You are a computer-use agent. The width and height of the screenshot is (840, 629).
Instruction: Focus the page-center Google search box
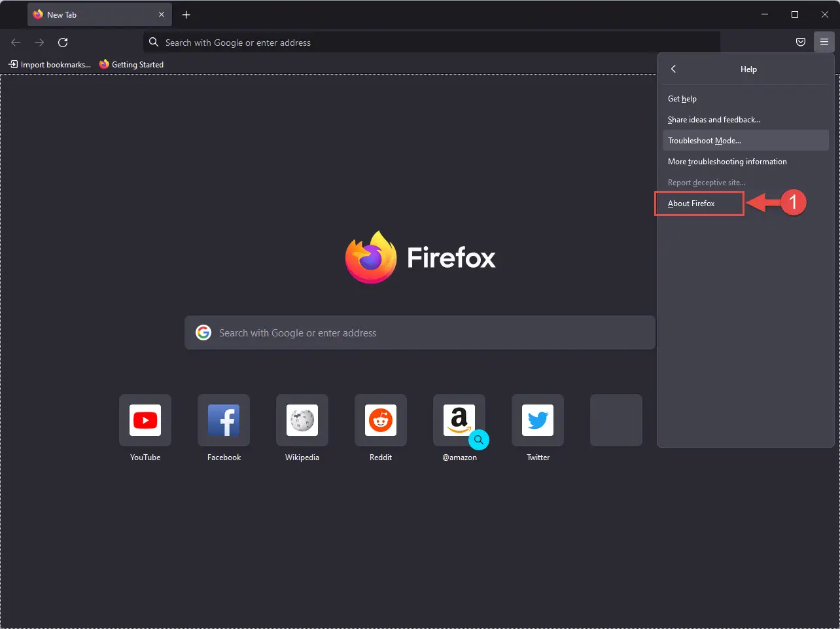(x=420, y=332)
